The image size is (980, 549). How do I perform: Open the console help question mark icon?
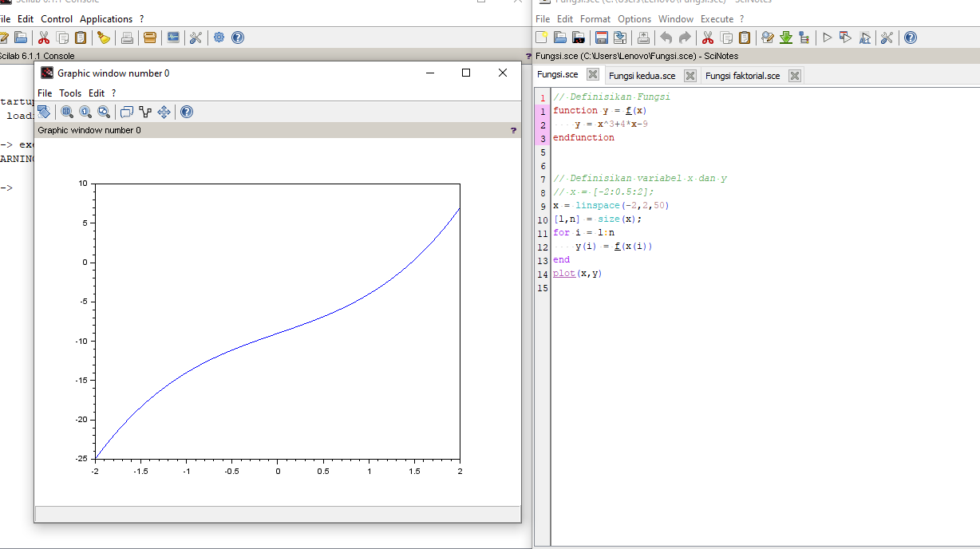238,38
